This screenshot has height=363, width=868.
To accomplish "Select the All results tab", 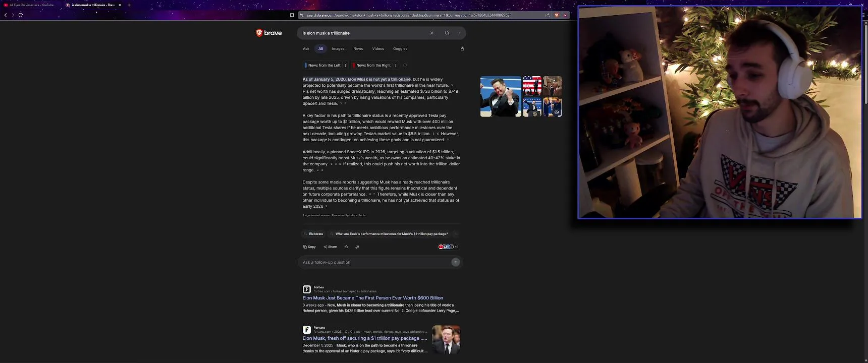I will tap(320, 49).
